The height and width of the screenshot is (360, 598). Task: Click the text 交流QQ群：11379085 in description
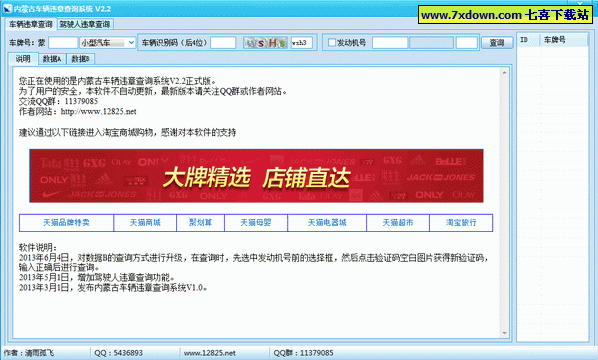(x=58, y=101)
